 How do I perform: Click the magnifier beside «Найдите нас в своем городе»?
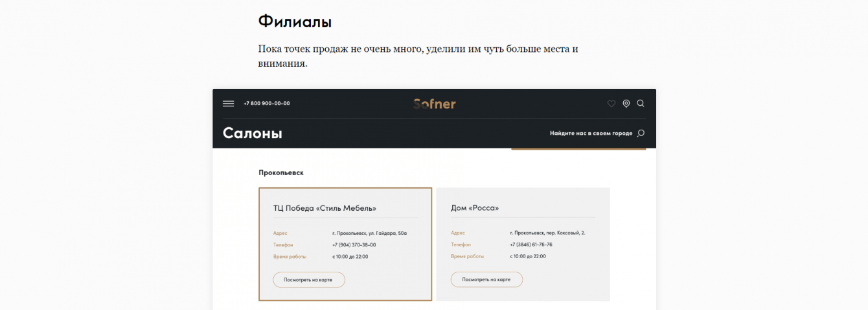(641, 134)
